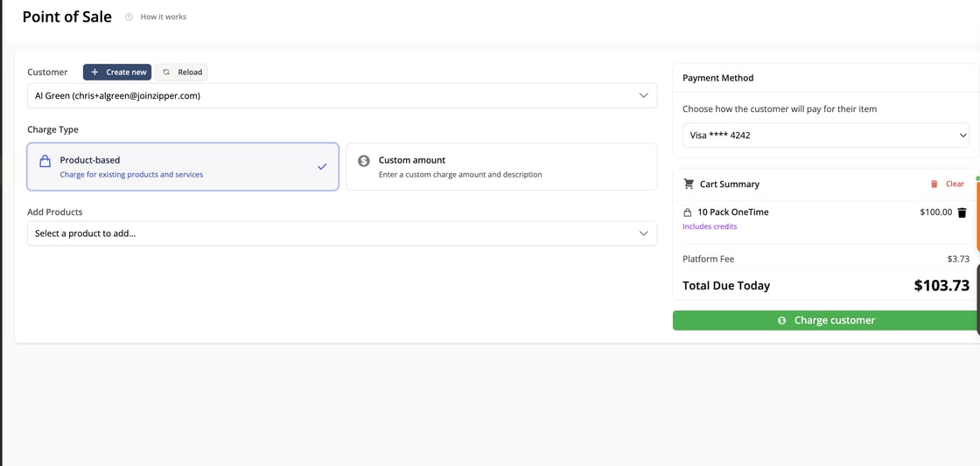Open the Visa 4242 payment method dropdown
The height and width of the screenshot is (466, 980).
click(x=825, y=136)
